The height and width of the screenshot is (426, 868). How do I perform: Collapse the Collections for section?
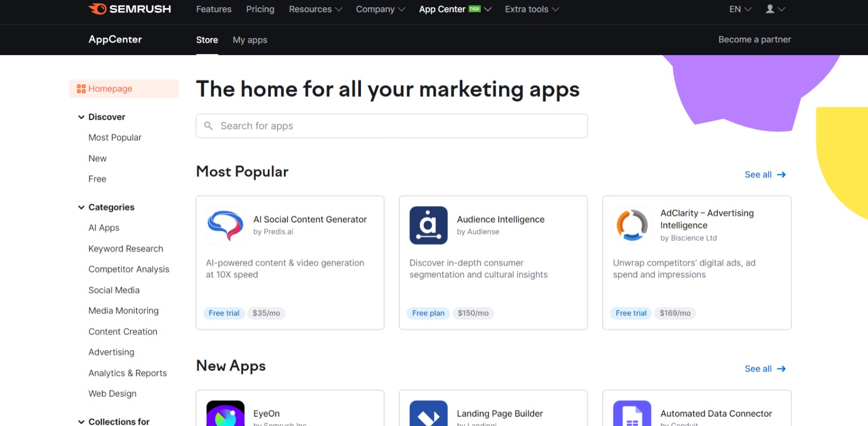click(x=81, y=422)
